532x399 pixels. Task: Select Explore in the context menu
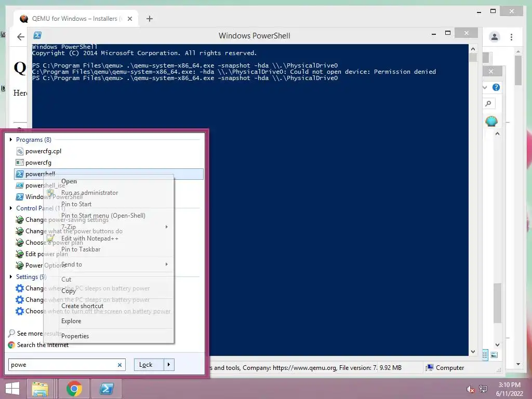pos(71,321)
